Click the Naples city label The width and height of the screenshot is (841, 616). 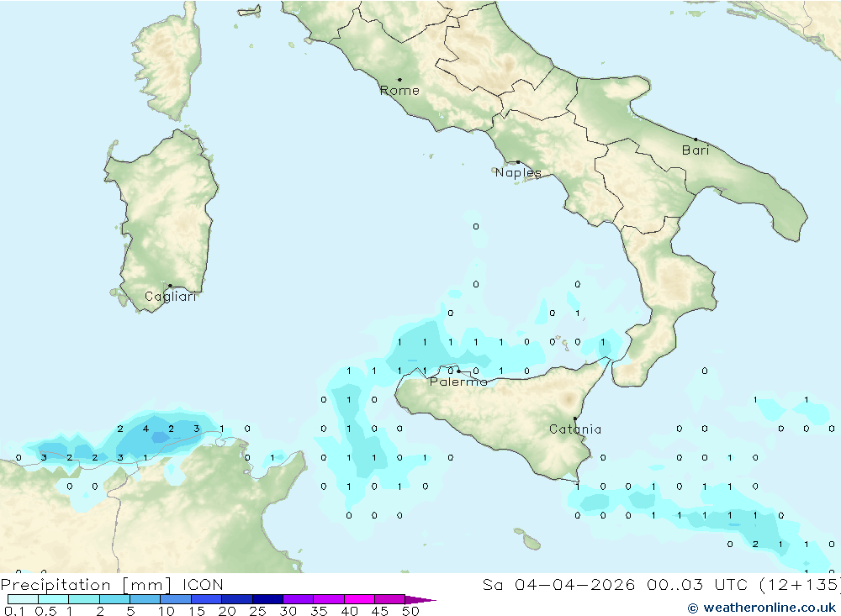[x=518, y=172]
